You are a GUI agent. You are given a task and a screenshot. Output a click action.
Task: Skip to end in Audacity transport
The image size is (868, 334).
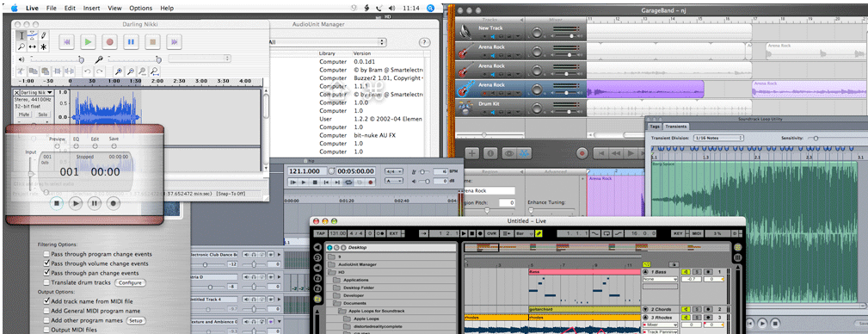tap(174, 41)
